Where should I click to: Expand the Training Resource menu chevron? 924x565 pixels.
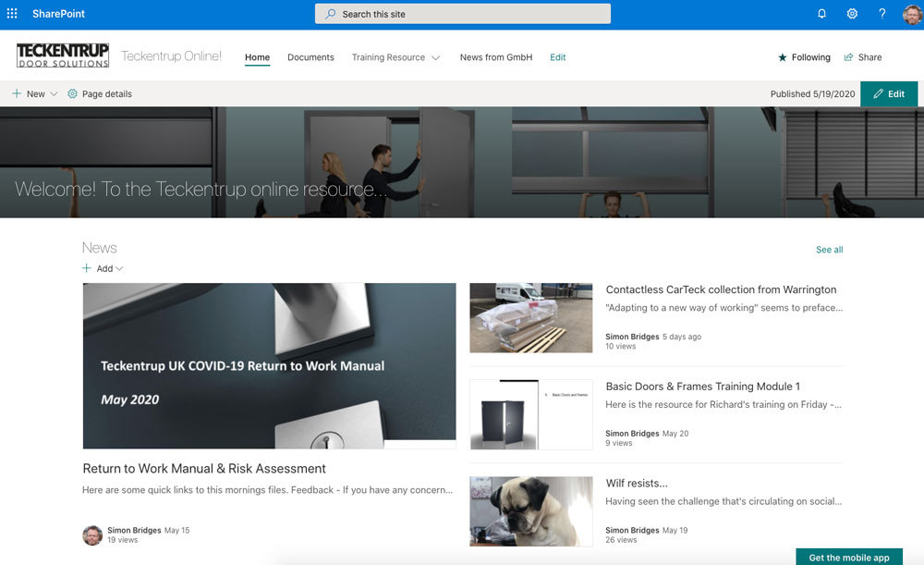point(436,58)
